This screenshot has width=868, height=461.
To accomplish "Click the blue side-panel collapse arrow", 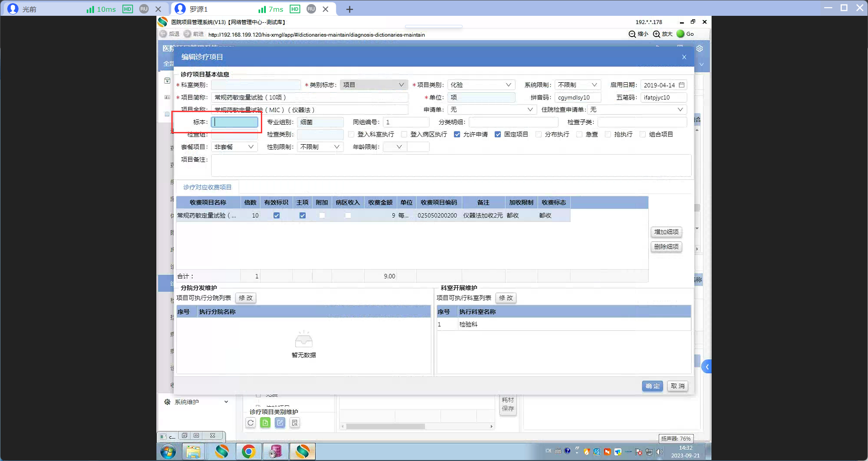I will (707, 367).
